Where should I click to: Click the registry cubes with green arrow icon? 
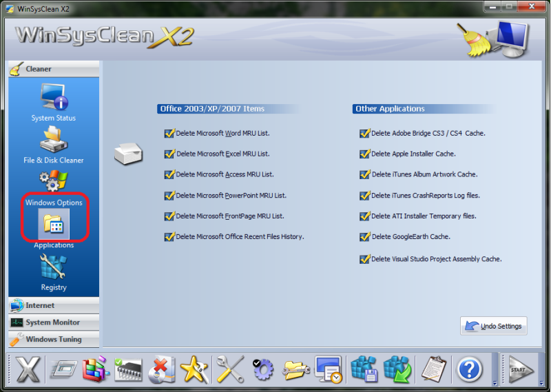coord(397,369)
